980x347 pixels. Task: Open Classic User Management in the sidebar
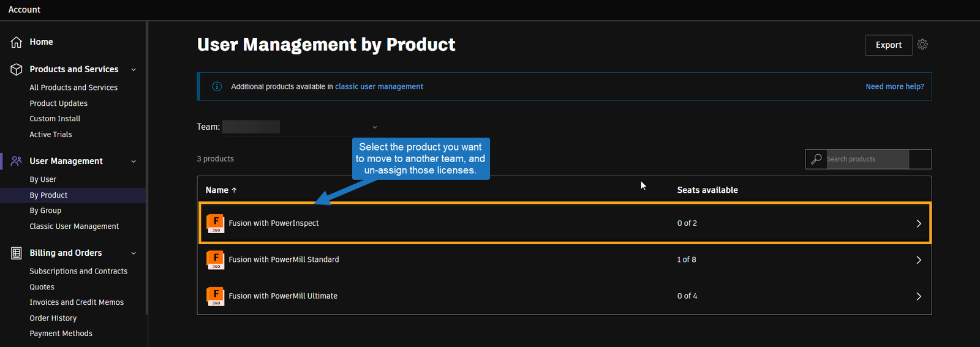point(74,226)
